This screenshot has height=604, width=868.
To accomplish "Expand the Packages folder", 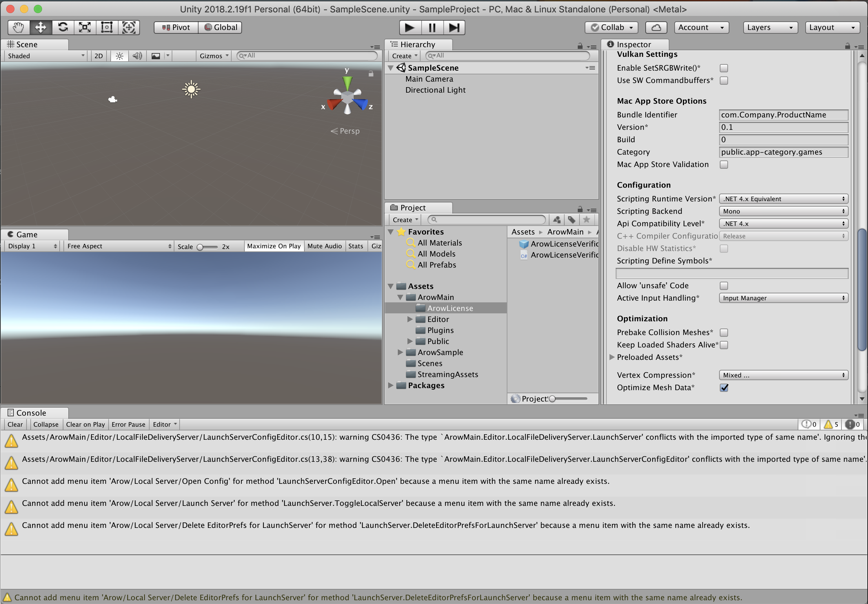I will click(391, 386).
